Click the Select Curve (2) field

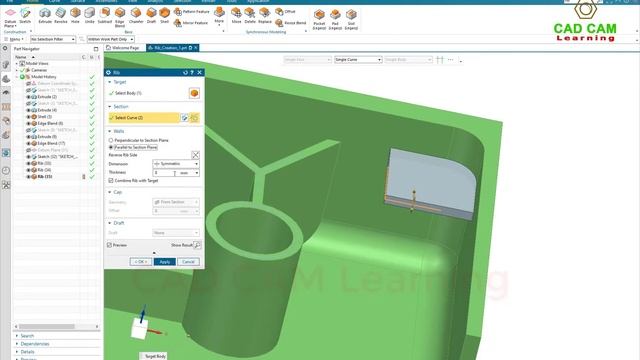tap(144, 118)
